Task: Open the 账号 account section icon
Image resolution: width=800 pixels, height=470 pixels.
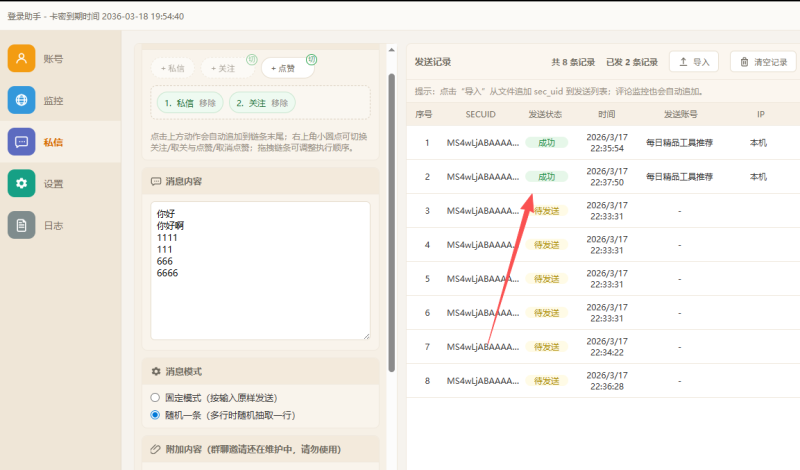Action: coord(21,58)
